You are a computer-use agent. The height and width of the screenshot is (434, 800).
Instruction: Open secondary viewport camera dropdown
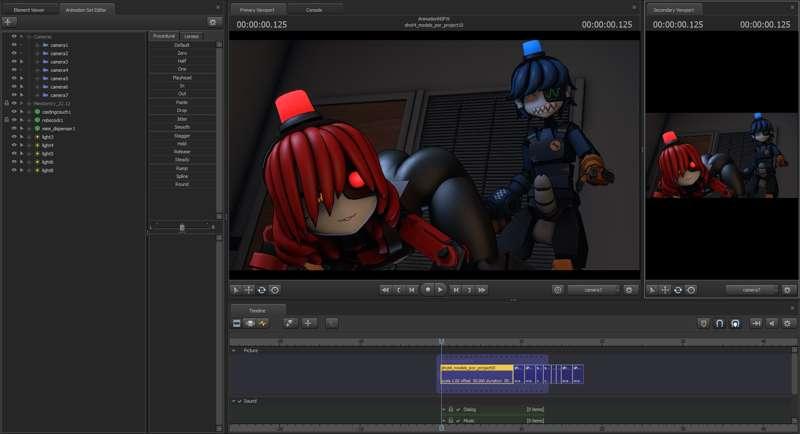pyautogui.click(x=752, y=290)
